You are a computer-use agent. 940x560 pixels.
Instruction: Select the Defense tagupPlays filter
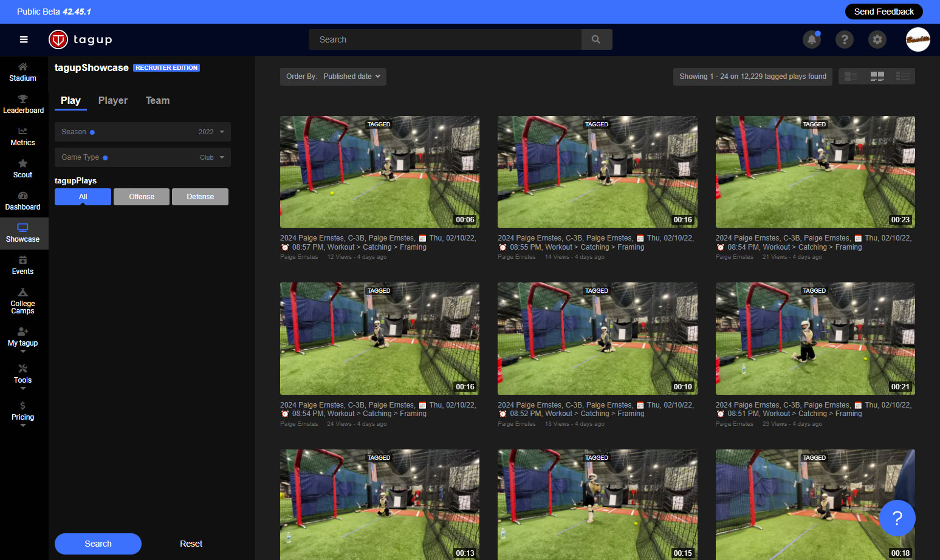pyautogui.click(x=200, y=197)
